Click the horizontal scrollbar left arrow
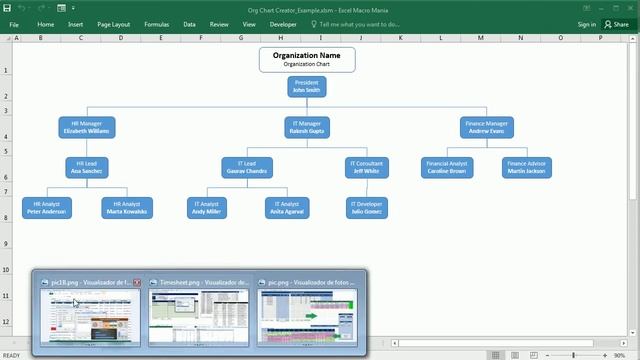The height and width of the screenshot is (360, 640). click(394, 343)
